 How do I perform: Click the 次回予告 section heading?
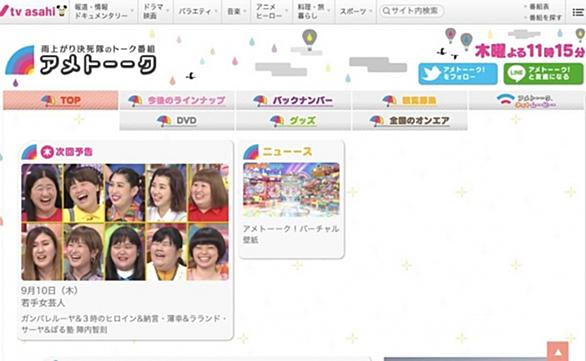[74, 152]
